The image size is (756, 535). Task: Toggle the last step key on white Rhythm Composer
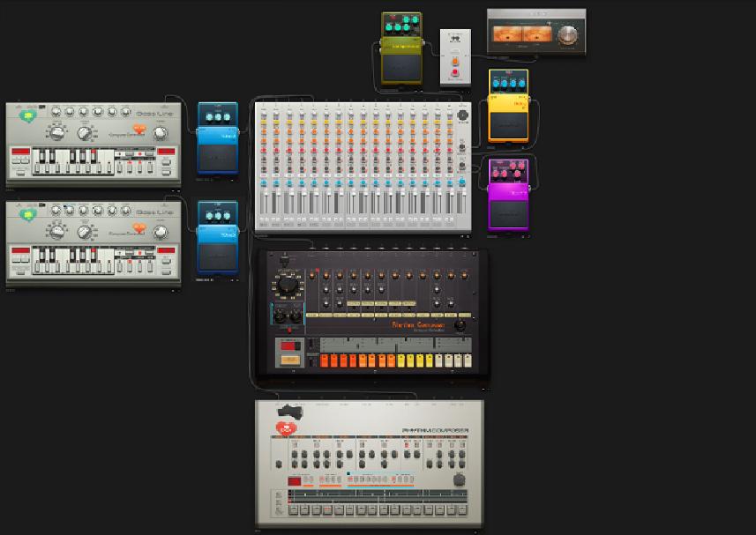pos(462,510)
